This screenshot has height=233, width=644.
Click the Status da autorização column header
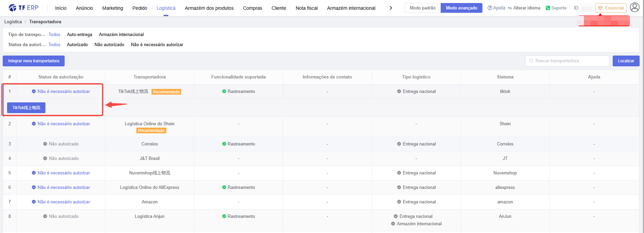pos(61,77)
